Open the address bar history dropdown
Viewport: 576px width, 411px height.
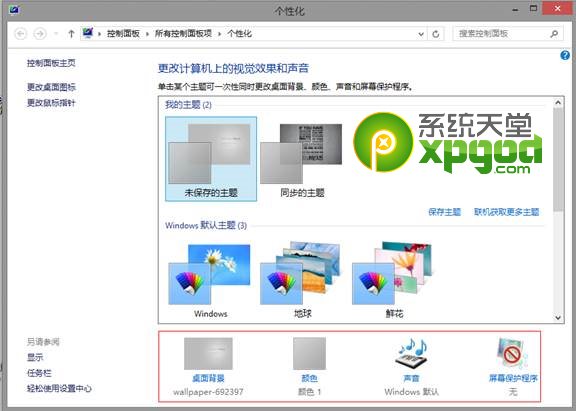(421, 34)
